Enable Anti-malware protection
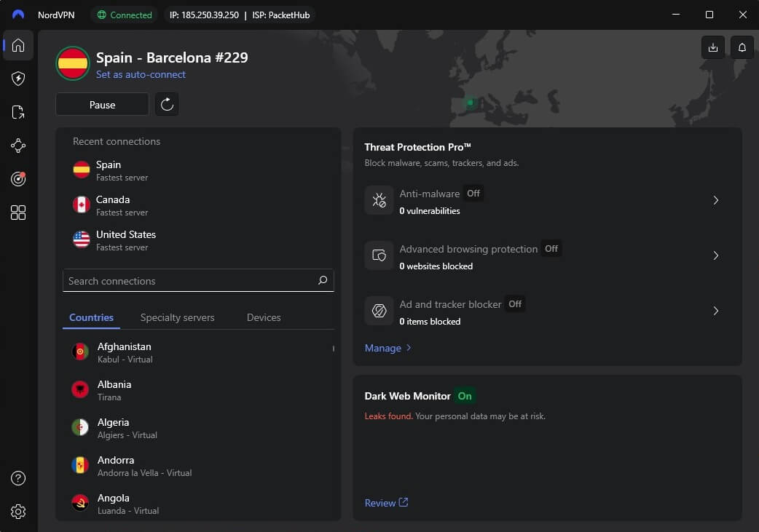The image size is (759, 532). pyautogui.click(x=473, y=193)
